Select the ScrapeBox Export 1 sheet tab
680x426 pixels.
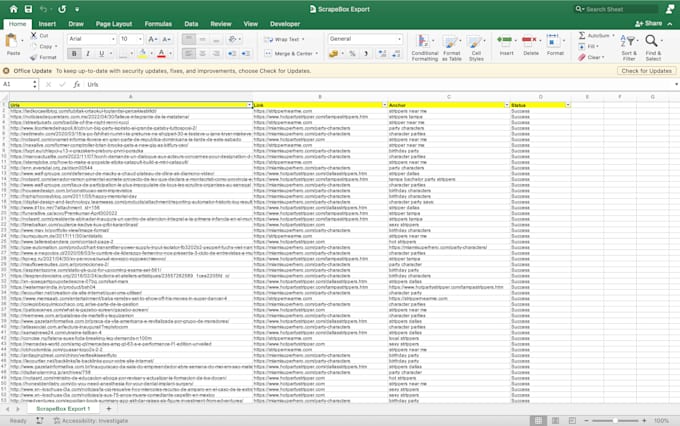(63, 409)
